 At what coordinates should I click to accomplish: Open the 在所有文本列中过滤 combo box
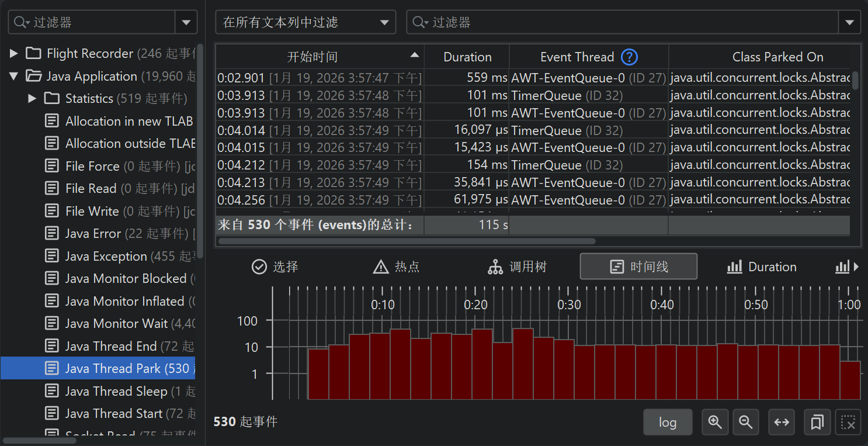(305, 22)
